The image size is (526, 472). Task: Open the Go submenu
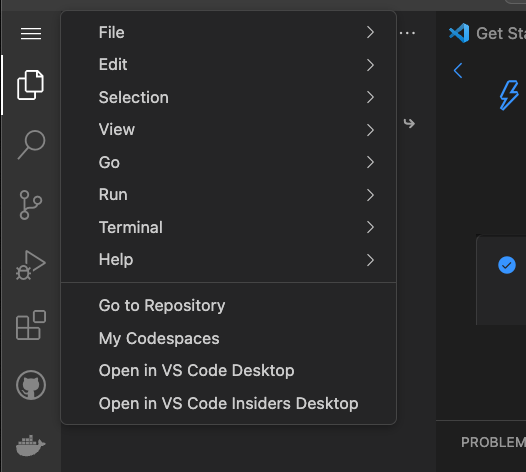(228, 162)
